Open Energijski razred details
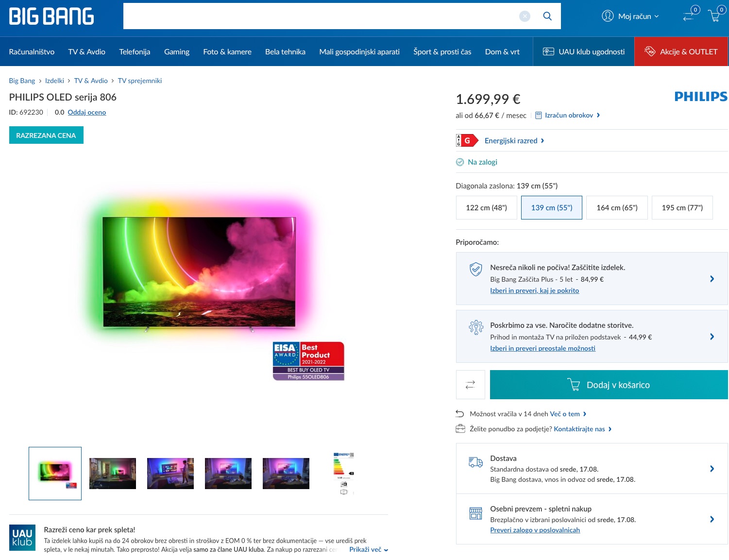729x560 pixels. pos(514,140)
